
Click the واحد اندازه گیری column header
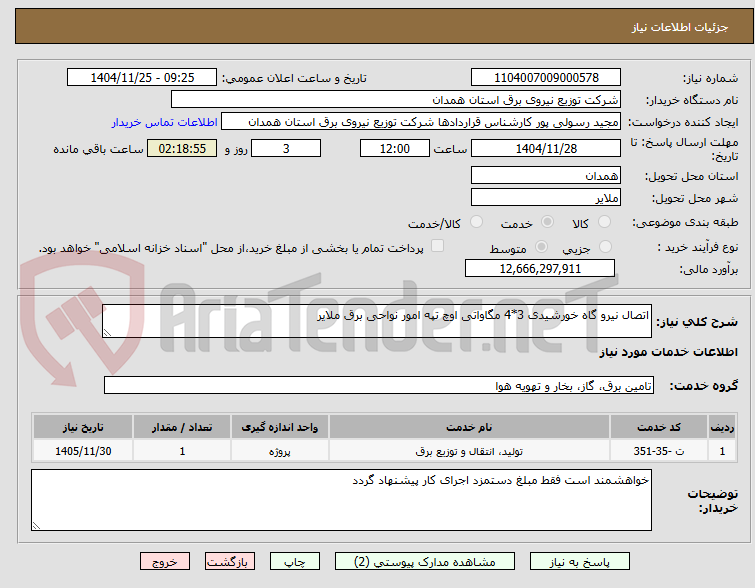coord(280,427)
